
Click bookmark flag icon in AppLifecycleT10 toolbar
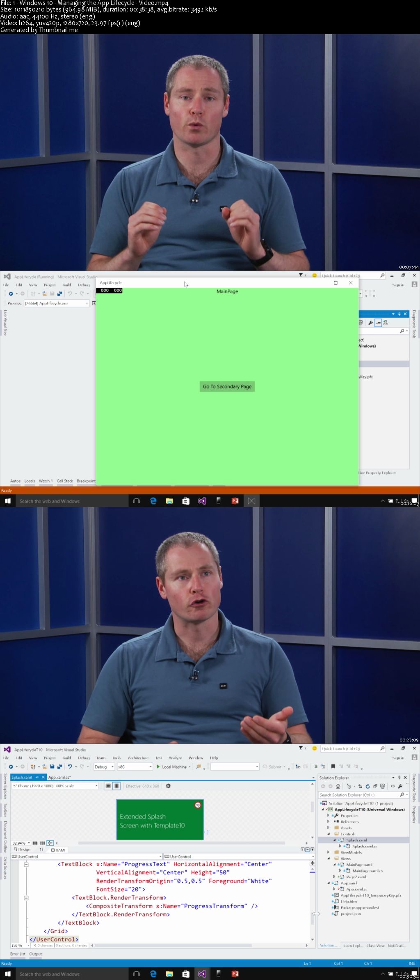(333, 767)
